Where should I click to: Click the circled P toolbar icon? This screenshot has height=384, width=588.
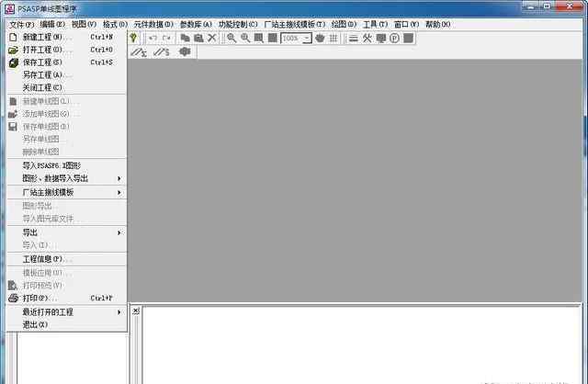[x=394, y=38]
